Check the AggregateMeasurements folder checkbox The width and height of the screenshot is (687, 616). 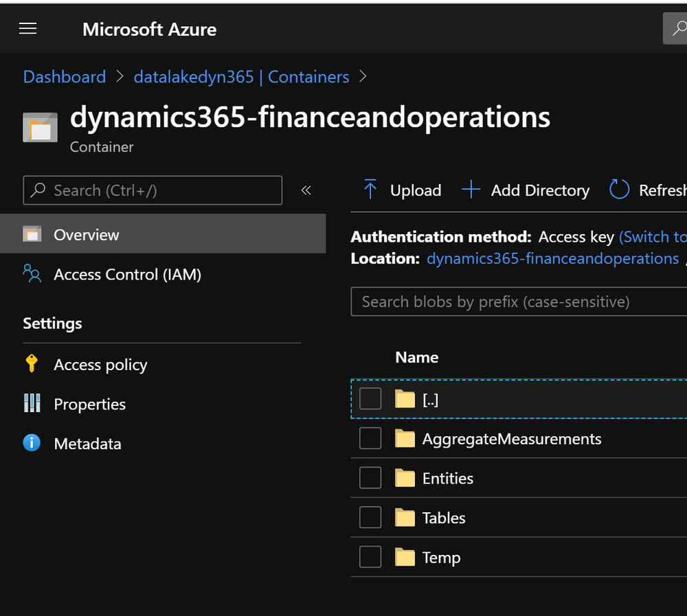click(x=370, y=438)
